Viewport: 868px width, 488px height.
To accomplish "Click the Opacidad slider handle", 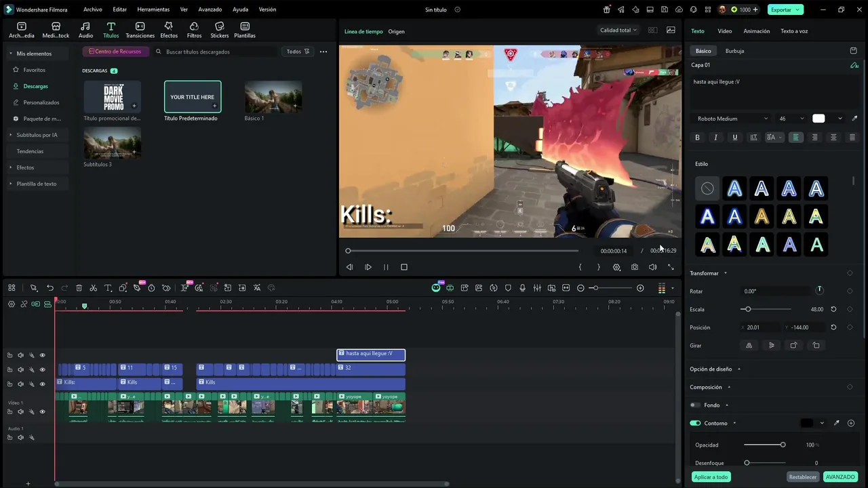I will pyautogui.click(x=783, y=445).
